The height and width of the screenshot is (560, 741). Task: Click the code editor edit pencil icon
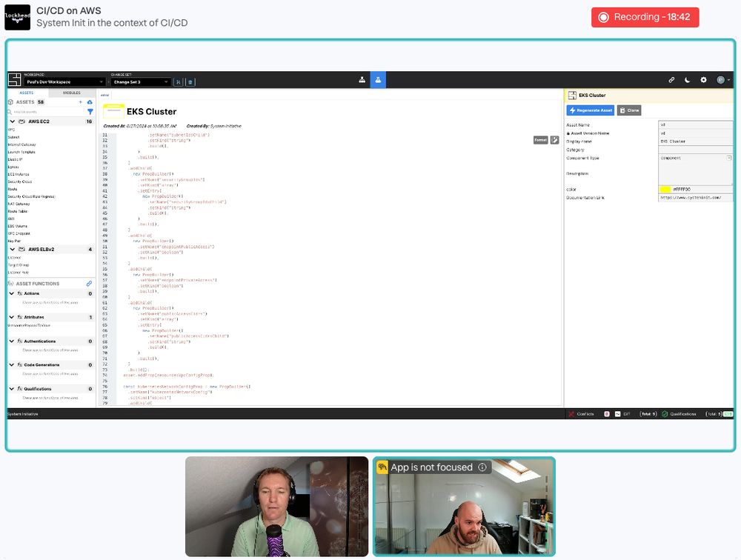[555, 140]
